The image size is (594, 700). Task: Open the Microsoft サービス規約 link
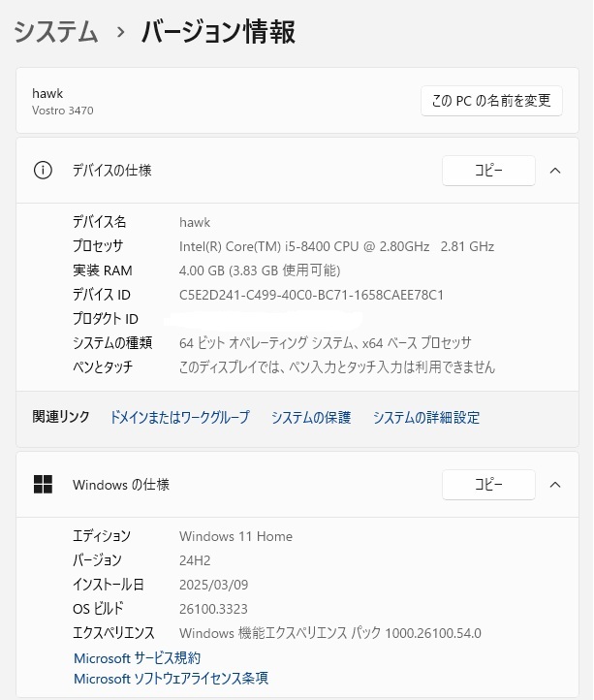[x=137, y=658]
